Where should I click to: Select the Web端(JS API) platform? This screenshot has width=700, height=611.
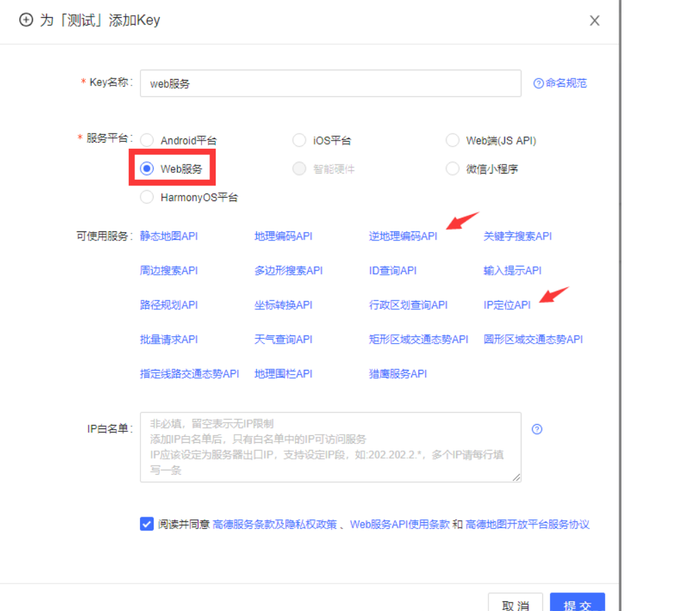(452, 140)
